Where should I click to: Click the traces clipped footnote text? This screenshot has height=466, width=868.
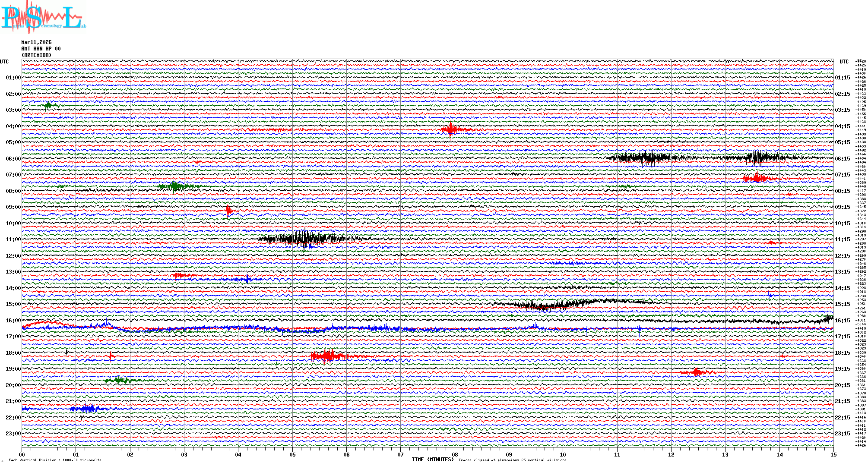pyautogui.click(x=512, y=460)
